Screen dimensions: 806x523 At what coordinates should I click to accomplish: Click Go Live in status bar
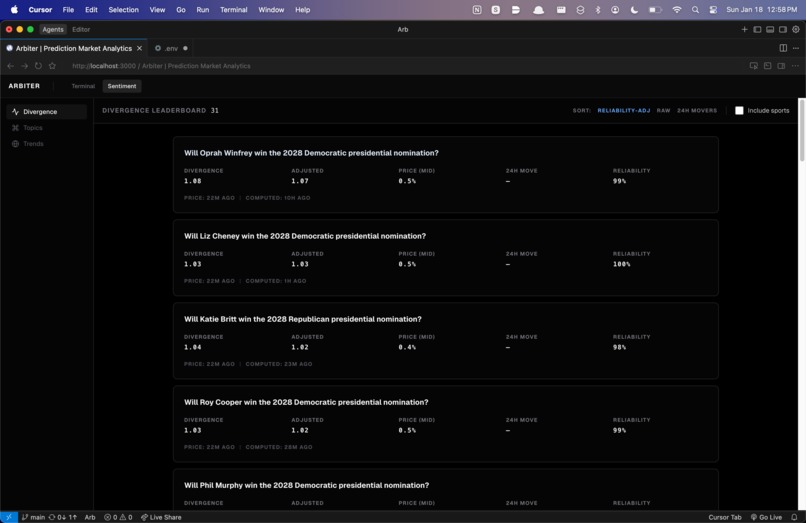766,517
